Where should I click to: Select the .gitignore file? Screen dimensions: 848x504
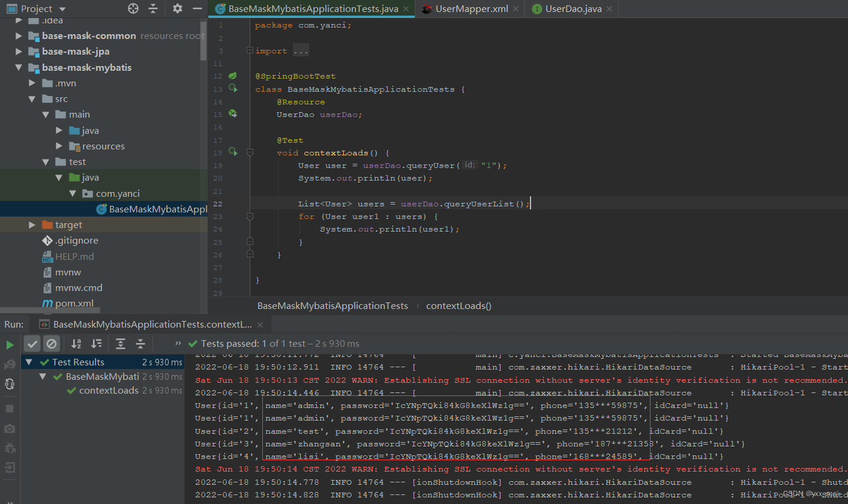(x=70, y=241)
